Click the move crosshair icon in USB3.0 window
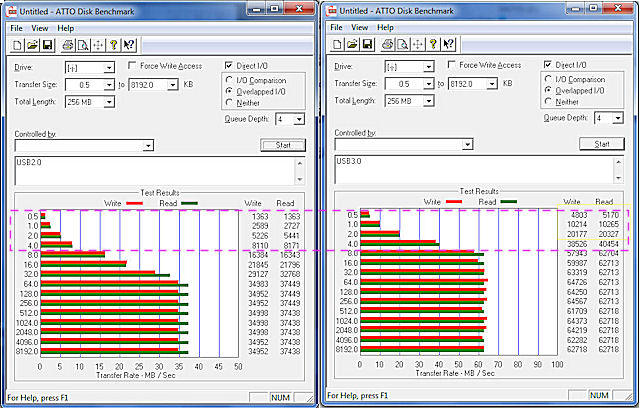Image resolution: width=640 pixels, height=408 pixels. pyautogui.click(x=418, y=44)
